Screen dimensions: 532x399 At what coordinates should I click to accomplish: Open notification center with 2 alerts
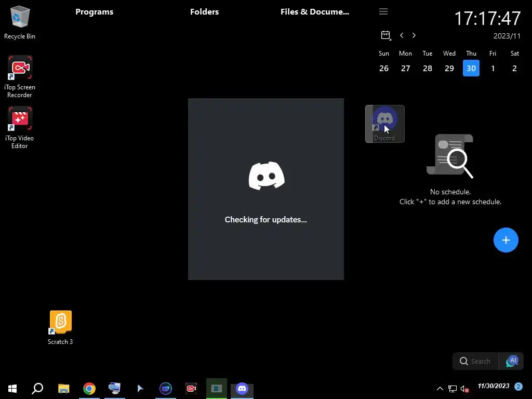[x=518, y=386]
